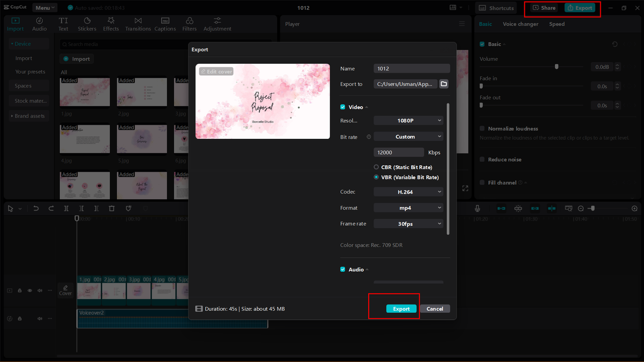The width and height of the screenshot is (644, 362).
Task: Select the microphone icon to record voiceover
Action: [477, 208]
